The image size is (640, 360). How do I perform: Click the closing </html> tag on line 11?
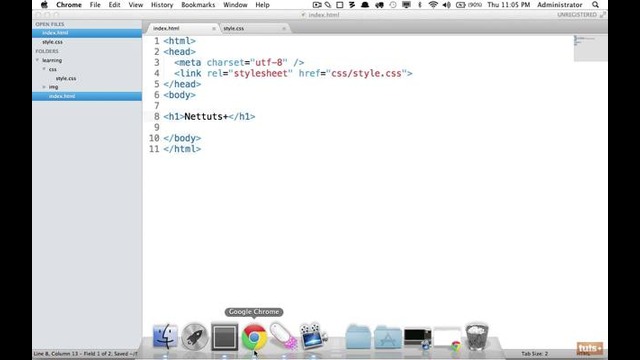[x=182, y=149]
